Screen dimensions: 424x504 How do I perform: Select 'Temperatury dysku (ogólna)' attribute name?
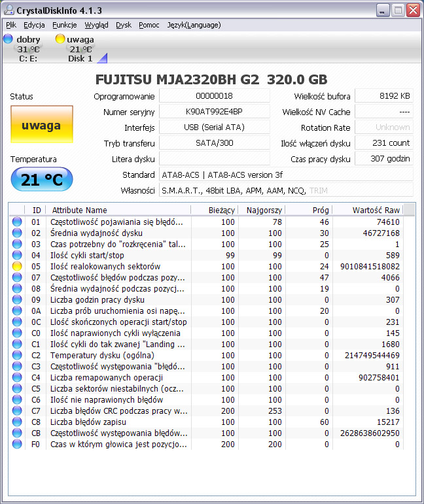pyautogui.click(x=102, y=356)
